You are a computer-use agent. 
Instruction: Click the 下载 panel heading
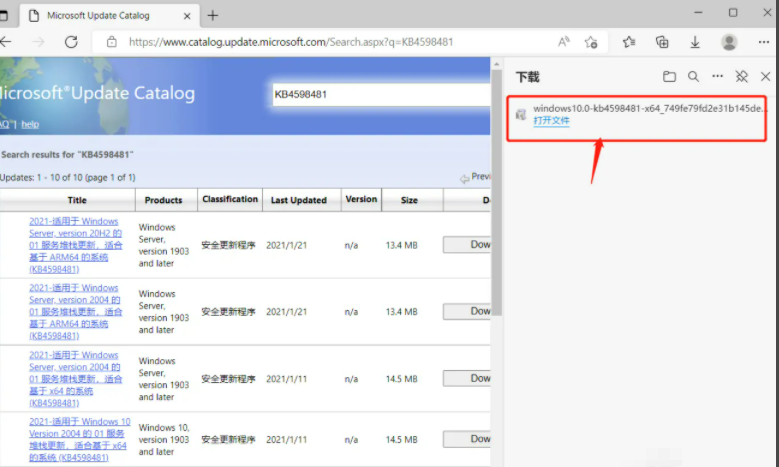click(528, 77)
